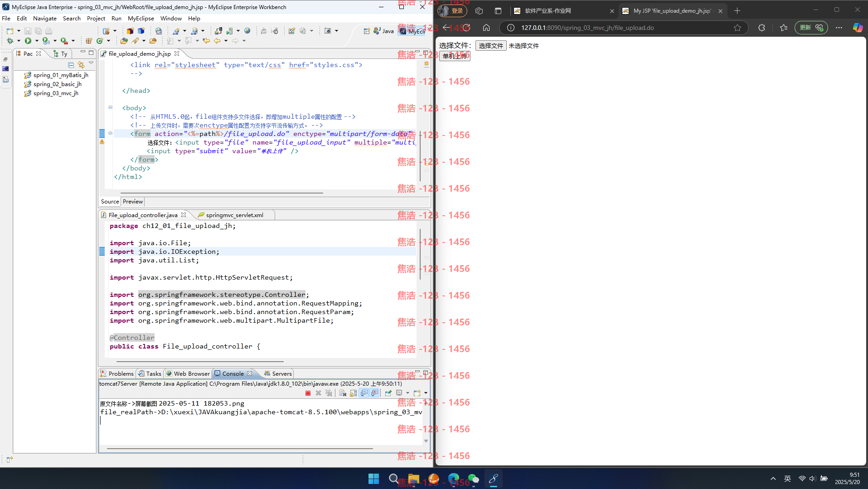
Task: Click the green Run button icon
Action: [x=28, y=41]
